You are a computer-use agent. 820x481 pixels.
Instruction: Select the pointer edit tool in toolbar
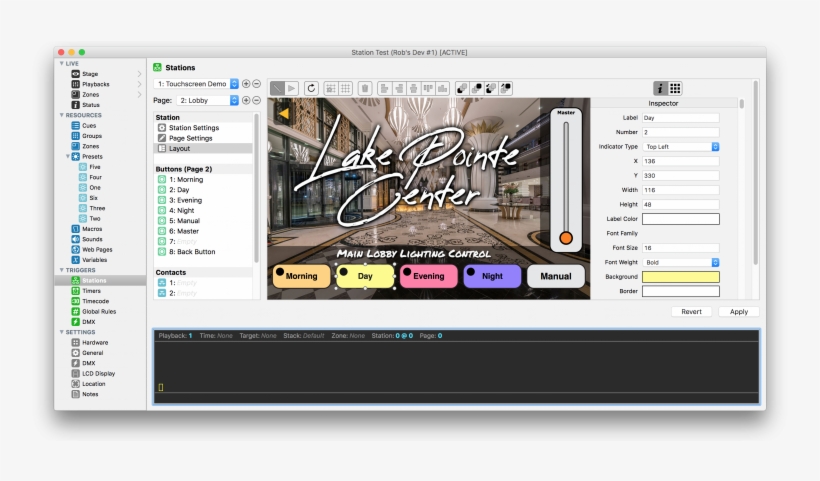(278, 88)
